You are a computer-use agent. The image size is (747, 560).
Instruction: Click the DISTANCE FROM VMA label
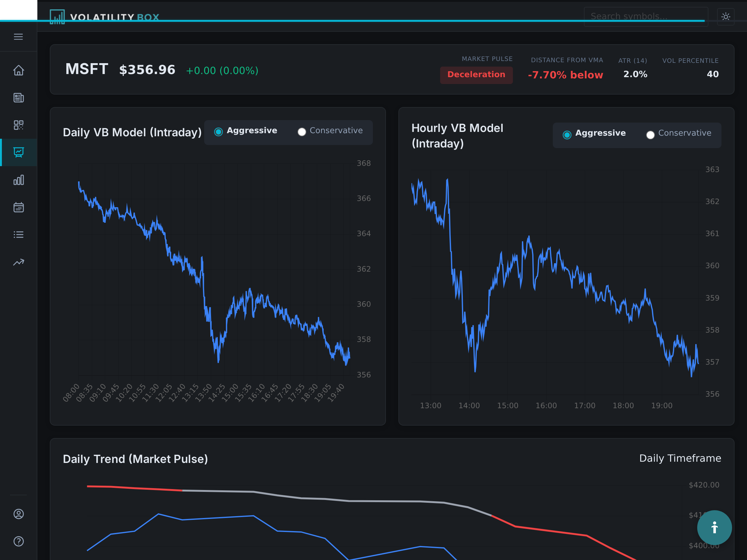(x=567, y=60)
